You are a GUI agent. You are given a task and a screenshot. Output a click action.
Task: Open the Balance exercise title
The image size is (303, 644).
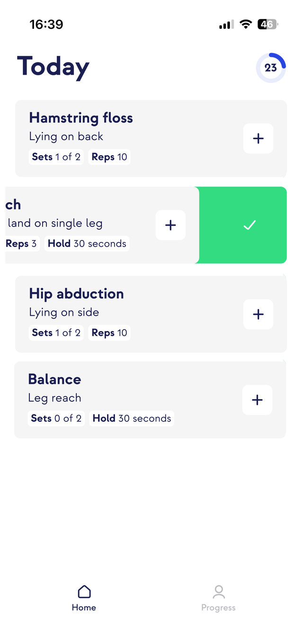tap(54, 379)
